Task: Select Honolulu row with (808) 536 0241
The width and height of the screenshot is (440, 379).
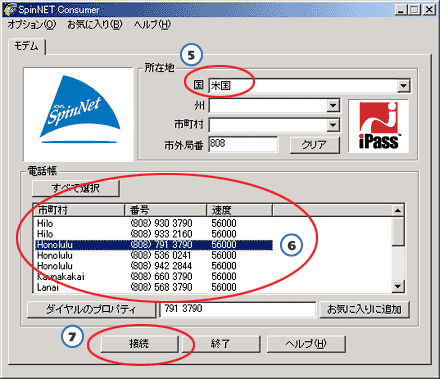Action: pyautogui.click(x=153, y=255)
